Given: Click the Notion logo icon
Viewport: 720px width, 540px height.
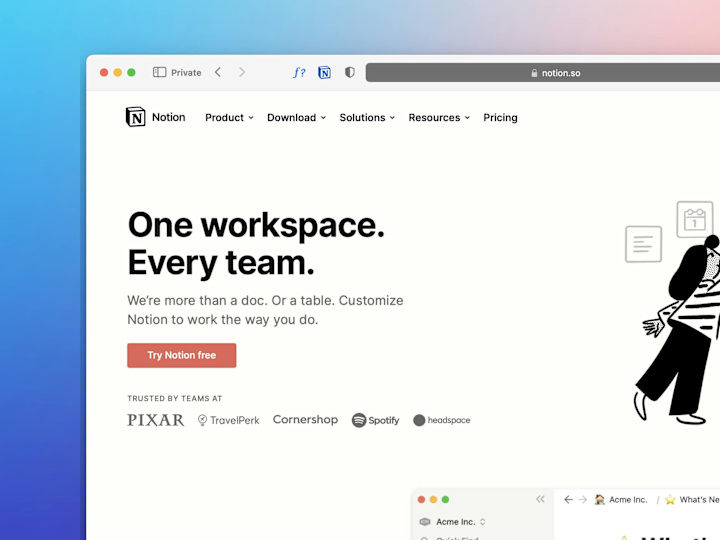Looking at the screenshot, I should (x=135, y=117).
